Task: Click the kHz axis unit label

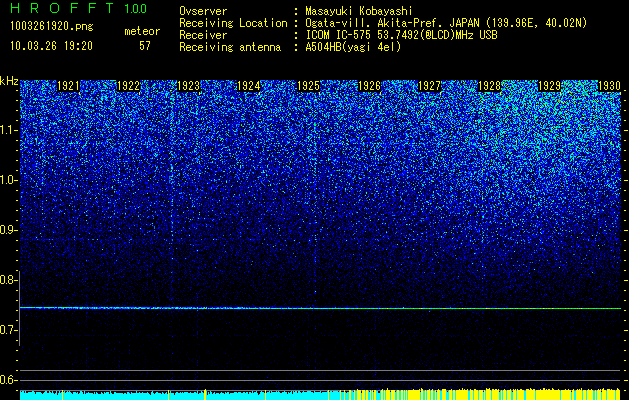Action: pyautogui.click(x=9, y=81)
